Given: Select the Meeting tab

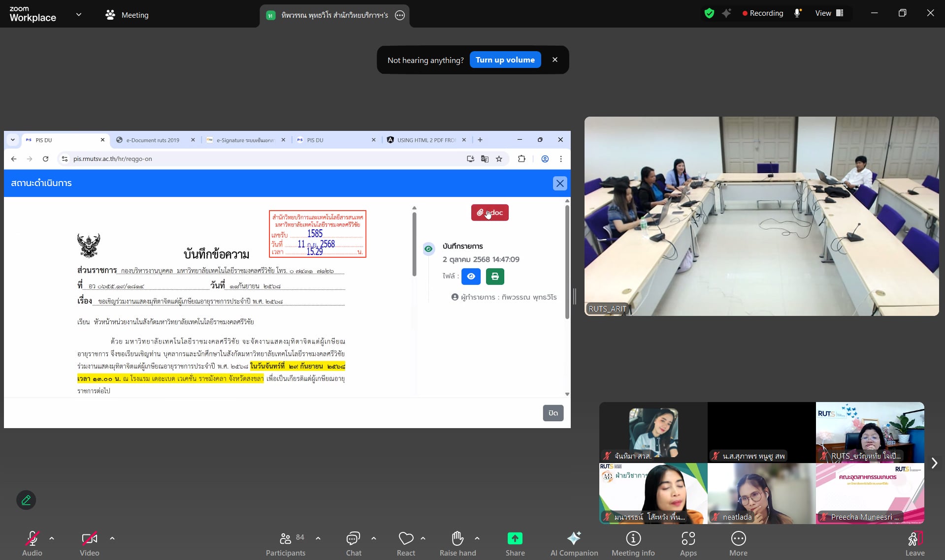Looking at the screenshot, I should [x=127, y=15].
